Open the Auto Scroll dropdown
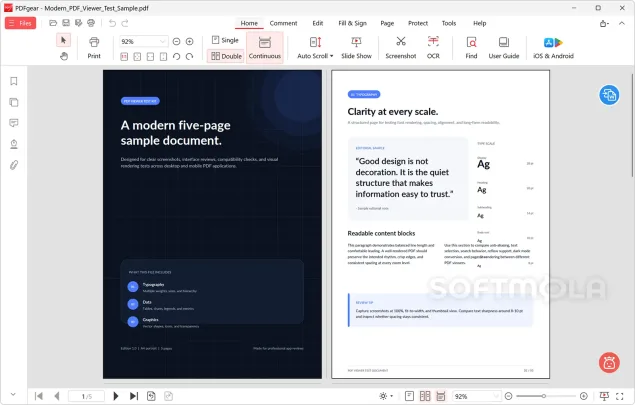 [x=315, y=47]
